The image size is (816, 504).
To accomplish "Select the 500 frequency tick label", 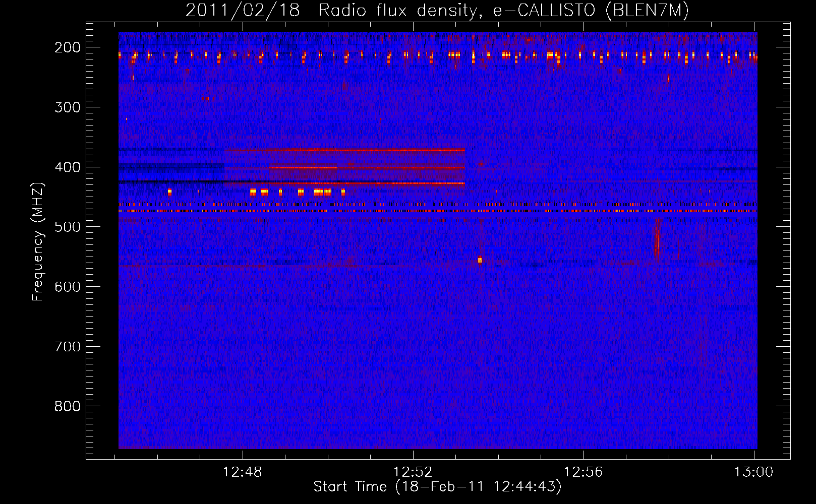I will [x=68, y=227].
